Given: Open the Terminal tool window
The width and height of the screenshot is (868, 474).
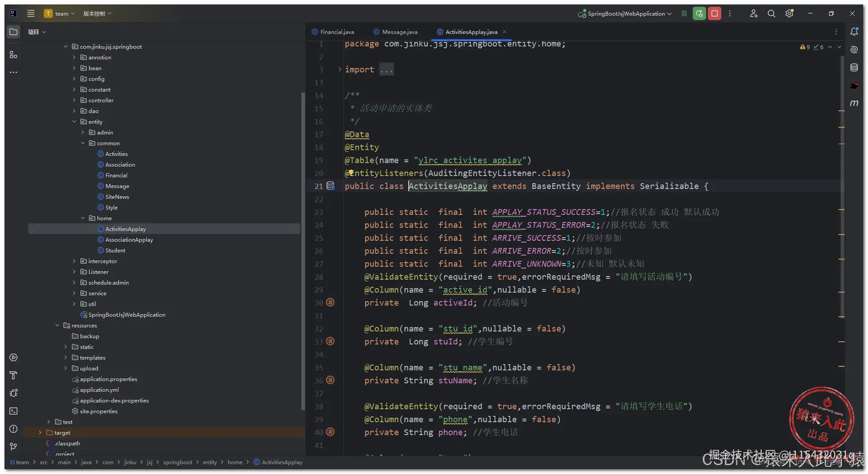Looking at the screenshot, I should (x=13, y=411).
